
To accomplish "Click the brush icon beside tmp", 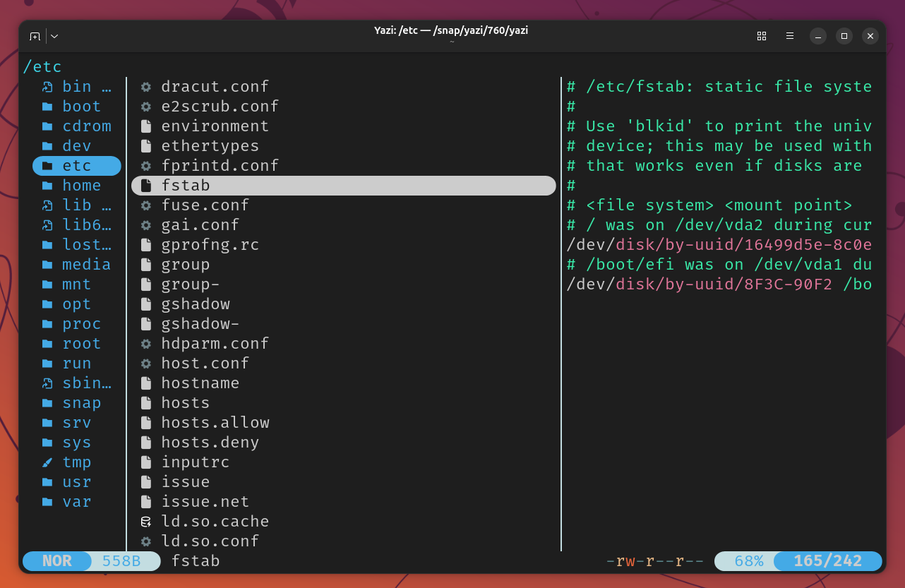I will tap(47, 462).
